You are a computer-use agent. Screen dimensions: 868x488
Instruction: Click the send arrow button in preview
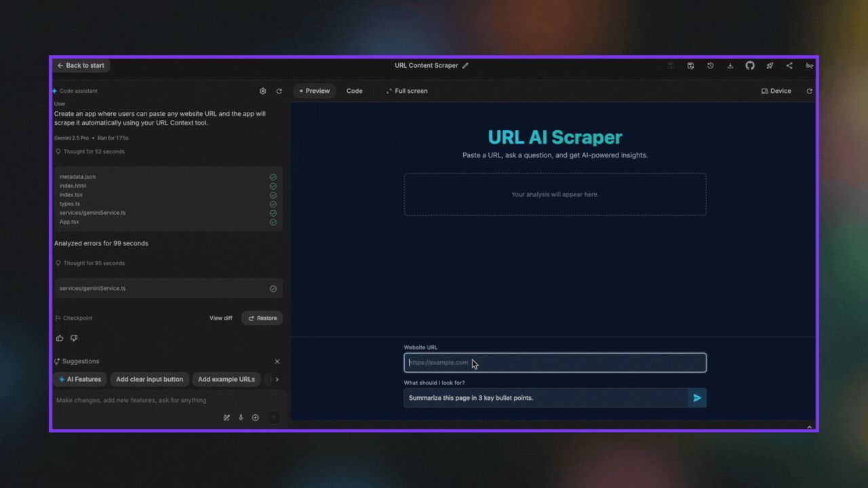pyautogui.click(x=697, y=398)
